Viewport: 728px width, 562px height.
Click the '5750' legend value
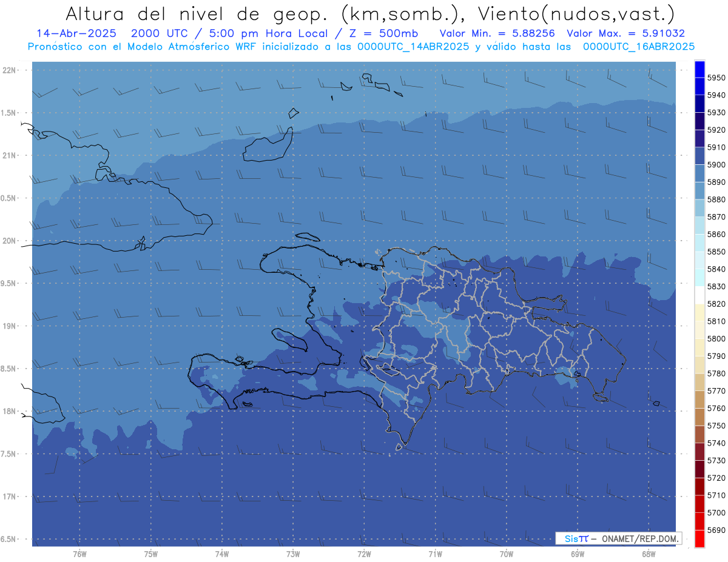point(716,426)
